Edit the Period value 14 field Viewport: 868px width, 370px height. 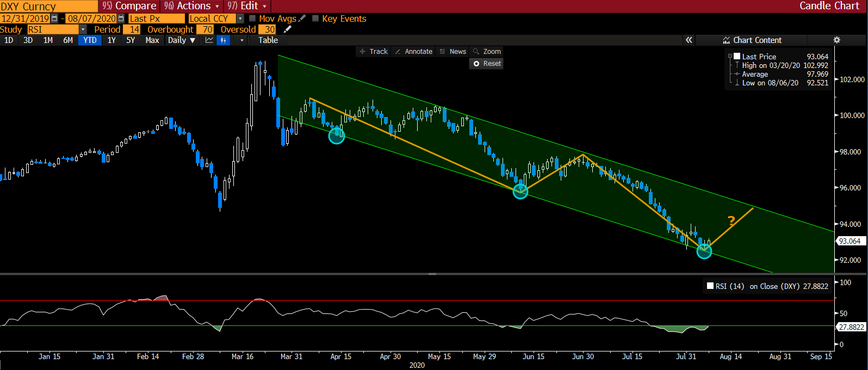(132, 29)
